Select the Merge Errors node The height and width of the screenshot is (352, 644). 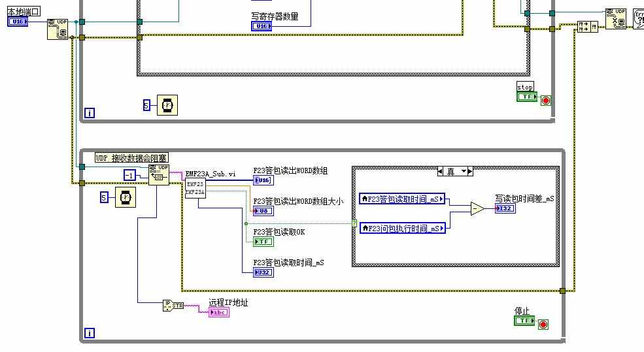coord(587,27)
